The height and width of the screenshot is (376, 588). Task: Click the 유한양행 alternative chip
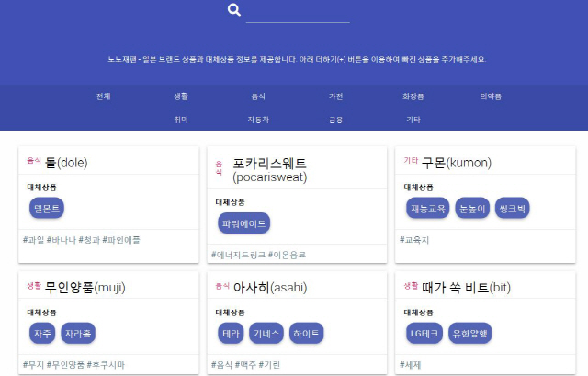(x=469, y=333)
